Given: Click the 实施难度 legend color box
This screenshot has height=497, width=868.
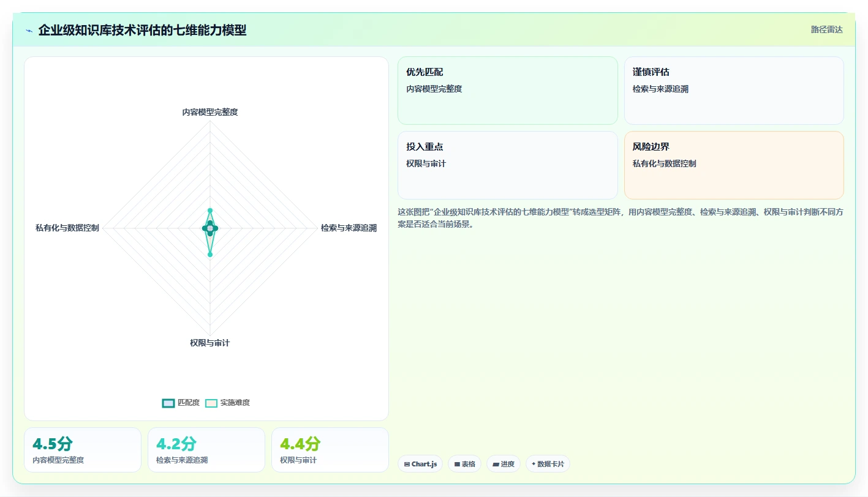Looking at the screenshot, I should (x=211, y=403).
